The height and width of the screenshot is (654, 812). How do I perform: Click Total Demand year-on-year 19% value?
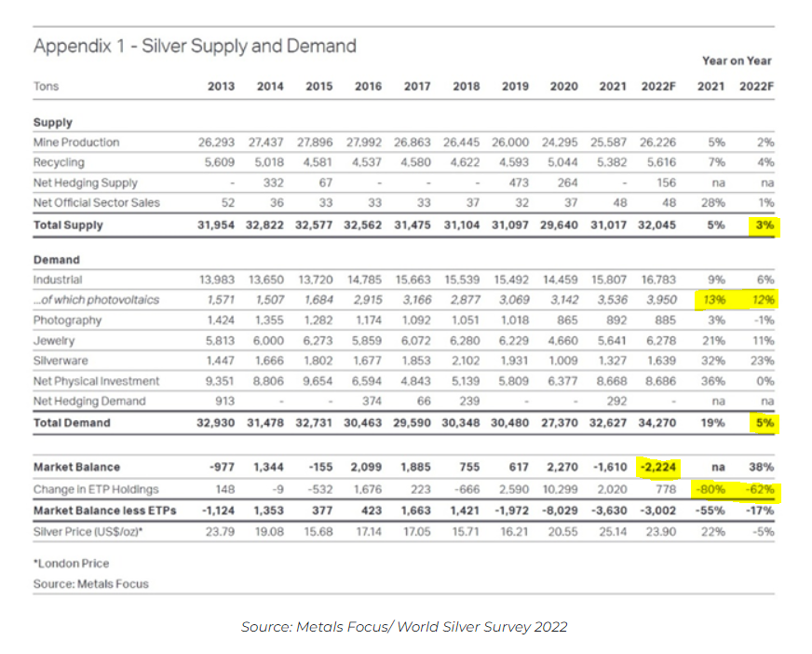coord(713,423)
